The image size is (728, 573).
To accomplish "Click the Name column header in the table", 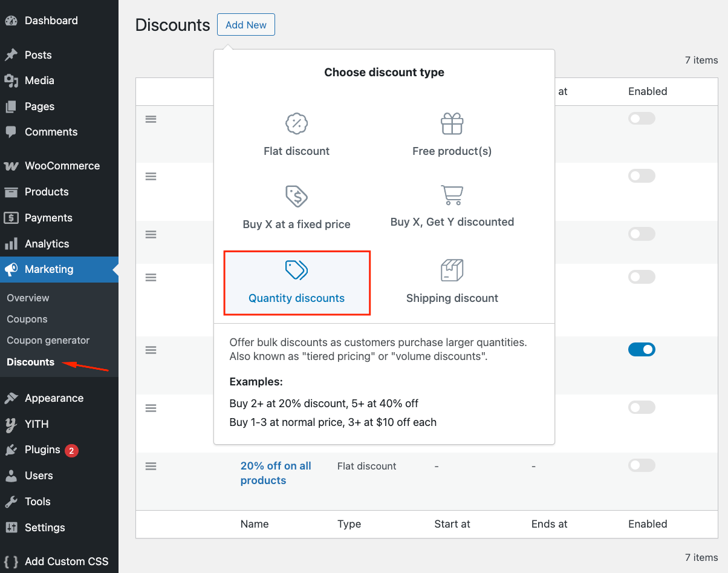I will [254, 523].
